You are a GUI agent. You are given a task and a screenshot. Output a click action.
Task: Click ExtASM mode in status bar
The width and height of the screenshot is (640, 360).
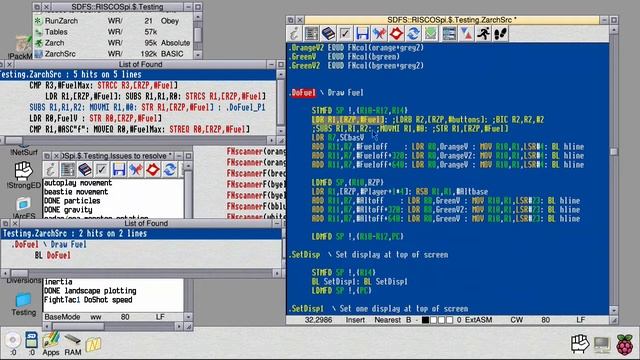[478, 320]
